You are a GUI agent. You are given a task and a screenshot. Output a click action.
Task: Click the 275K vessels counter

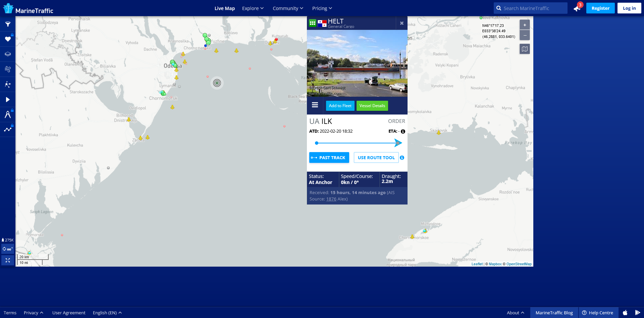8,240
